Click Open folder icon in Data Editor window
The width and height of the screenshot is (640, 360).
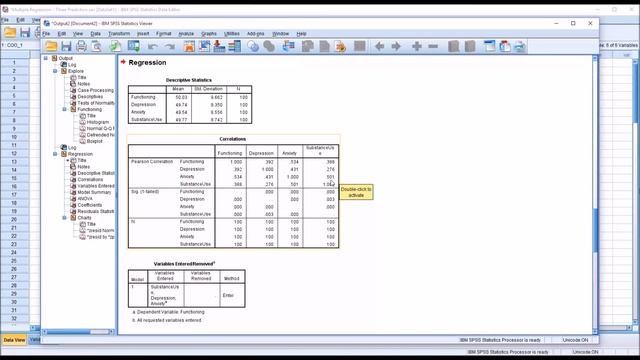(x=10, y=32)
